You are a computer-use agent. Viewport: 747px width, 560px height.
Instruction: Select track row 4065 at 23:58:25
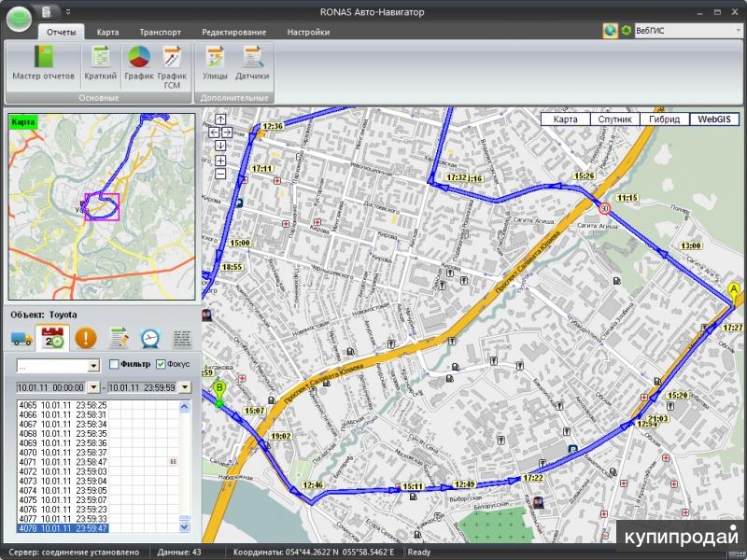(63, 405)
